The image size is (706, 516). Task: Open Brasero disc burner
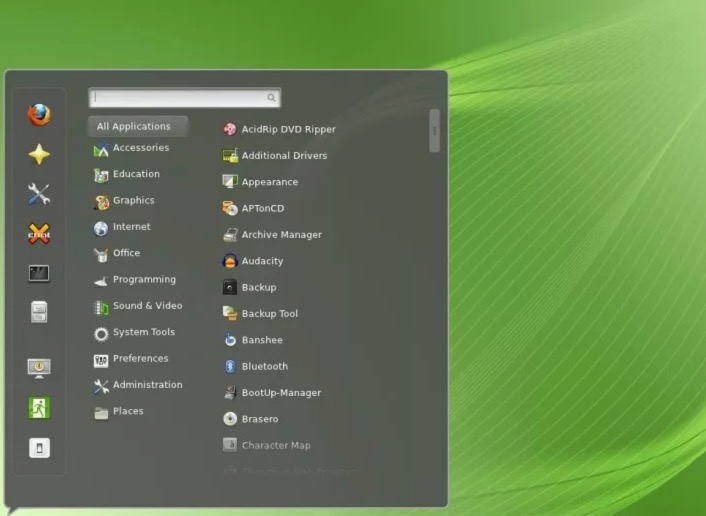tap(251, 419)
